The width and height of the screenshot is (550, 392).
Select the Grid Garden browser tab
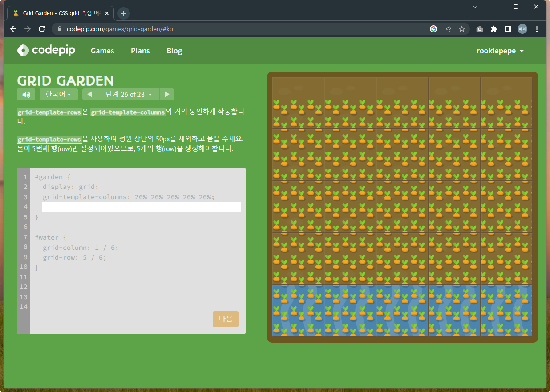point(60,13)
